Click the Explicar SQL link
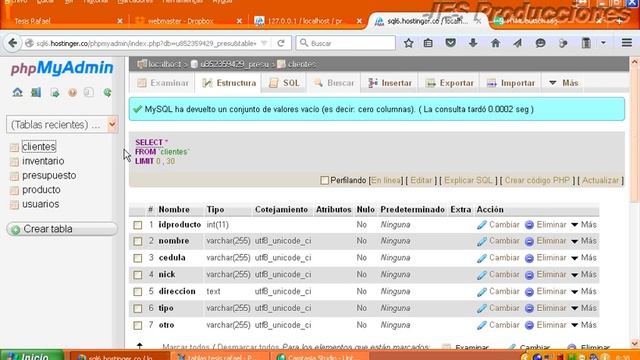Image resolution: width=640 pixels, height=360 pixels. 468,180
